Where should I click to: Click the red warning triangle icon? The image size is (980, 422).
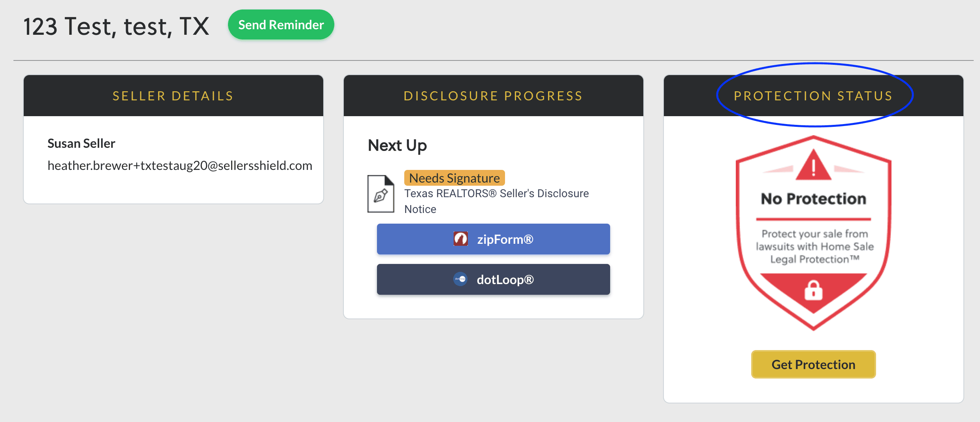(x=813, y=166)
